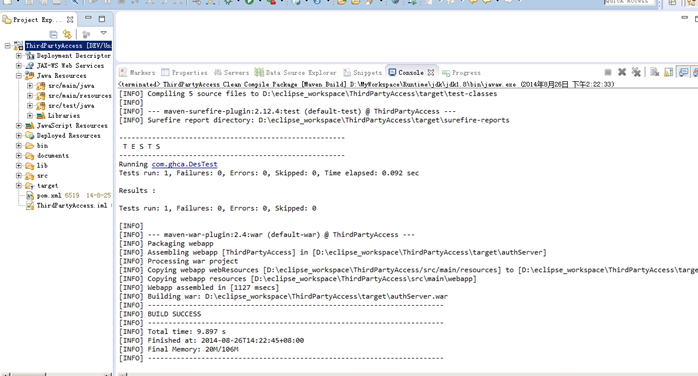Select the Java Resources item
The width and height of the screenshot is (698, 376).
point(61,76)
